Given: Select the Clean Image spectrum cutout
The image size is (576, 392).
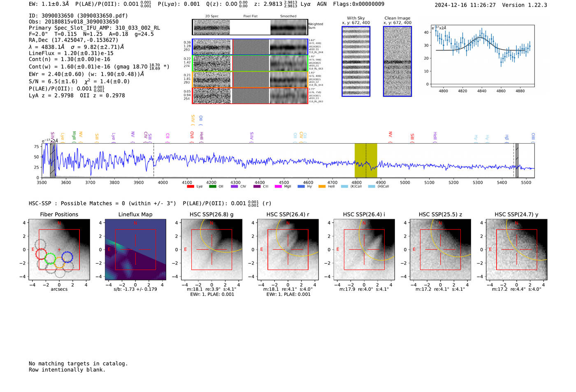Looking at the screenshot, I should coord(397,61).
